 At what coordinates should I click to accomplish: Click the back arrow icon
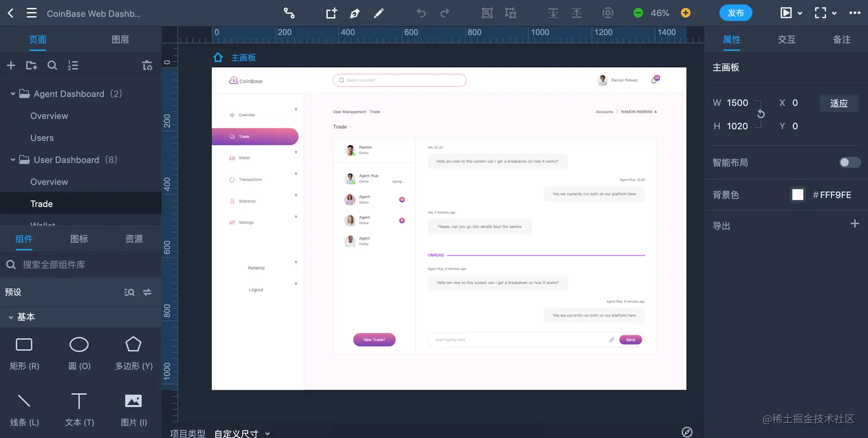click(11, 13)
